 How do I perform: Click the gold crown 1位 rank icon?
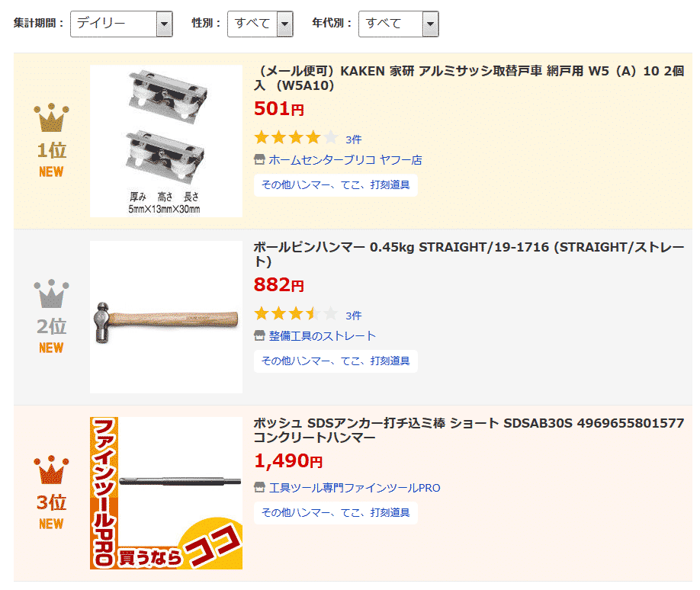pyautogui.click(x=51, y=118)
